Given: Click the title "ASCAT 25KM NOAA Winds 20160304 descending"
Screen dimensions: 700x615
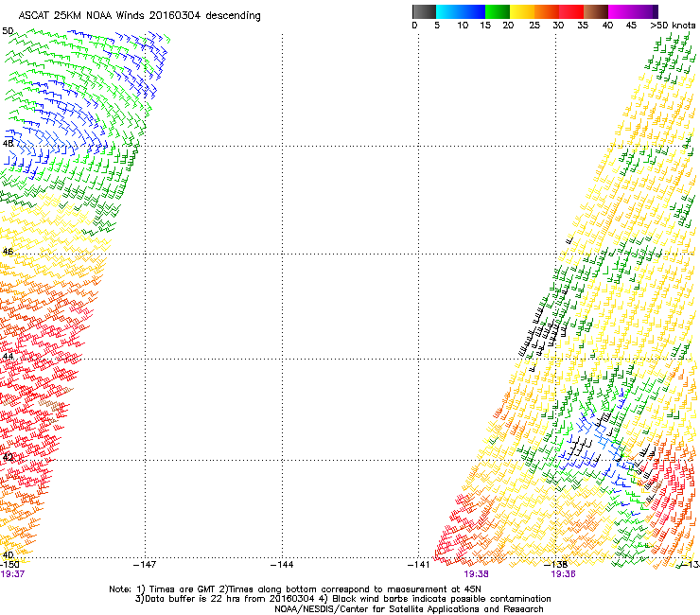Looking at the screenshot, I should point(139,16).
